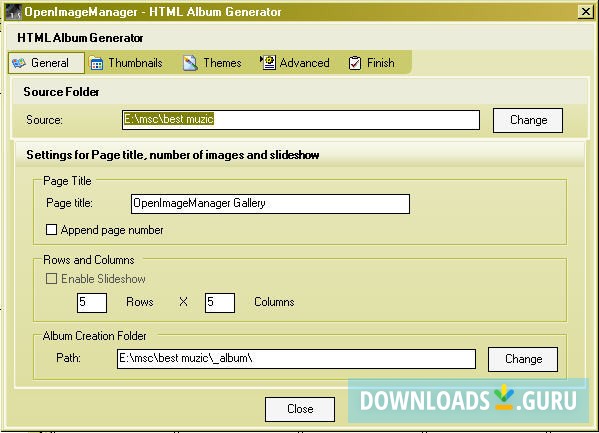This screenshot has width=599, height=433.
Task: Click the Thumbnails calendar icon
Action: coord(96,63)
